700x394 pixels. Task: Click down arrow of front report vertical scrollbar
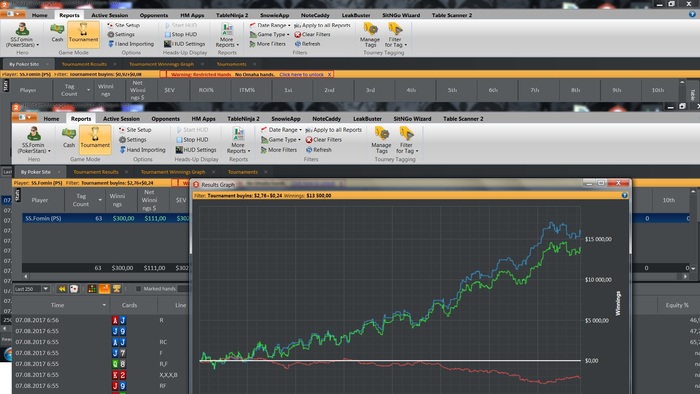693,269
